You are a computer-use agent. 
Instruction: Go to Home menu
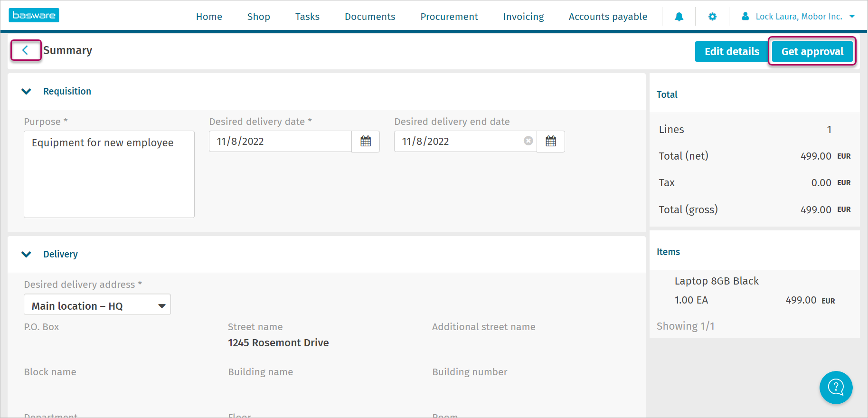[x=209, y=17]
